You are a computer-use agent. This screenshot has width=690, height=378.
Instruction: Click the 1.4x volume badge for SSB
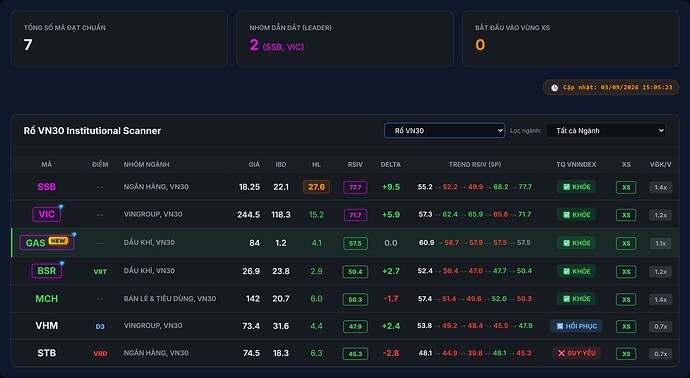[661, 187]
